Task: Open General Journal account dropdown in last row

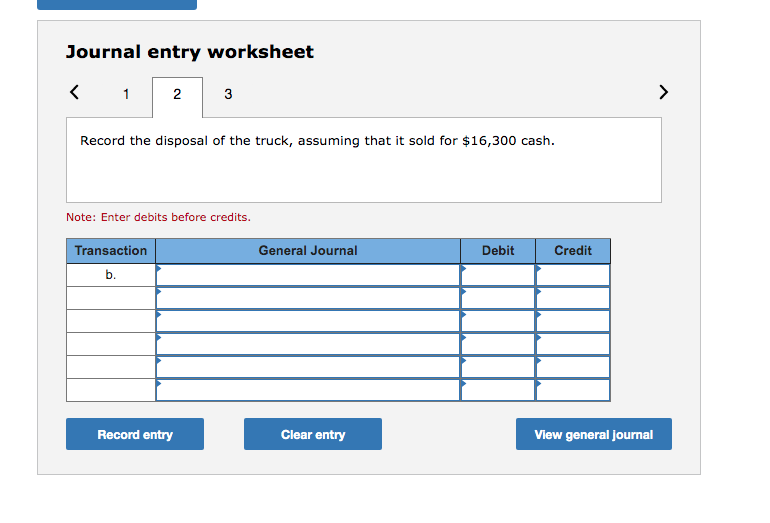Action: tap(308, 390)
